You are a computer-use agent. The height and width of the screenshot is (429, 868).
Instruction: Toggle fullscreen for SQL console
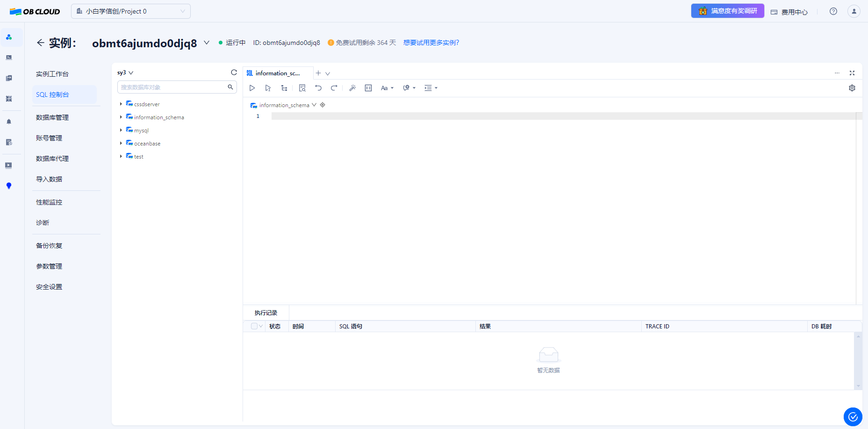[x=852, y=73]
